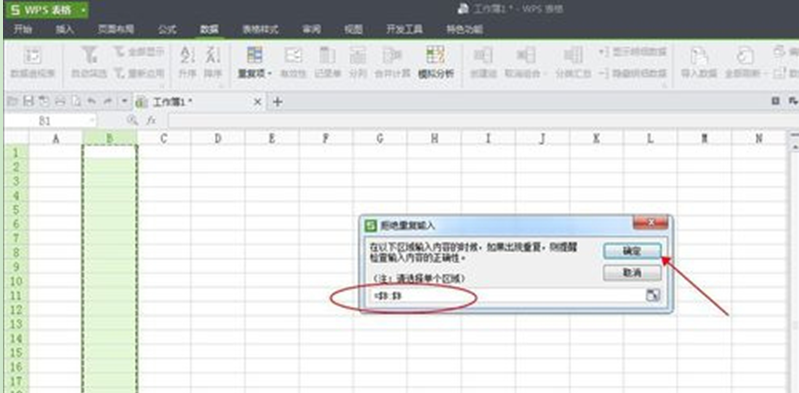Select row 15 header
Image resolution: width=799 pixels, height=393 pixels.
[x=16, y=352]
